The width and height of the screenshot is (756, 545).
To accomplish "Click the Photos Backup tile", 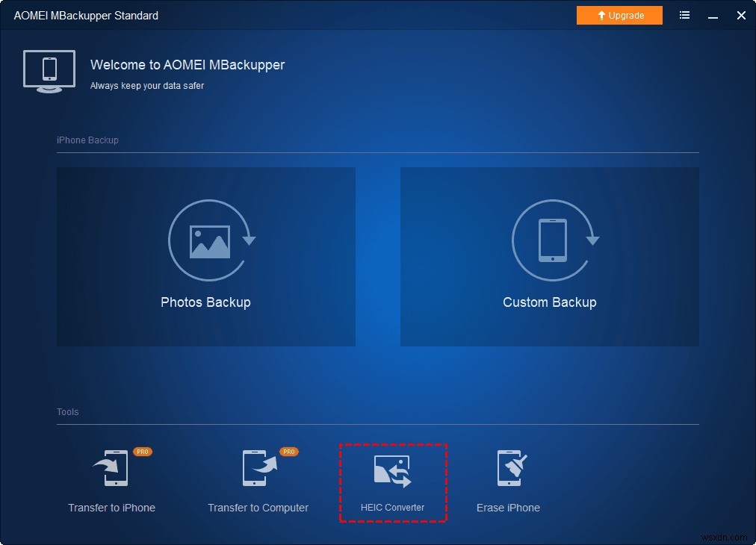I will [x=206, y=256].
